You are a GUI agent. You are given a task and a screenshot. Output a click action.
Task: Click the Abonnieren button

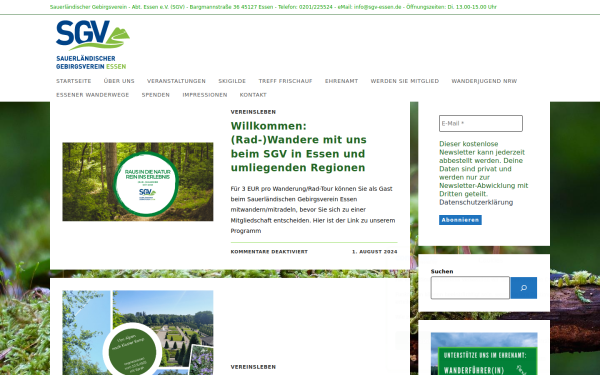tap(460, 220)
